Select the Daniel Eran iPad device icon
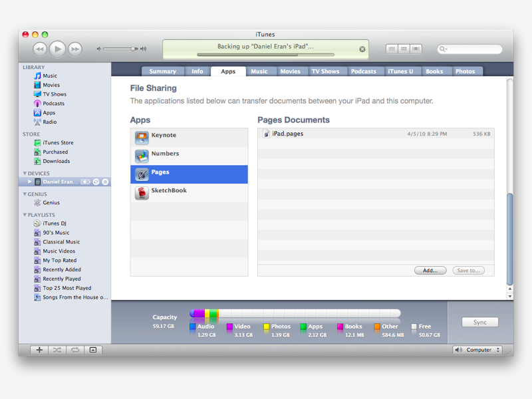This screenshot has height=399, width=532. (x=38, y=182)
